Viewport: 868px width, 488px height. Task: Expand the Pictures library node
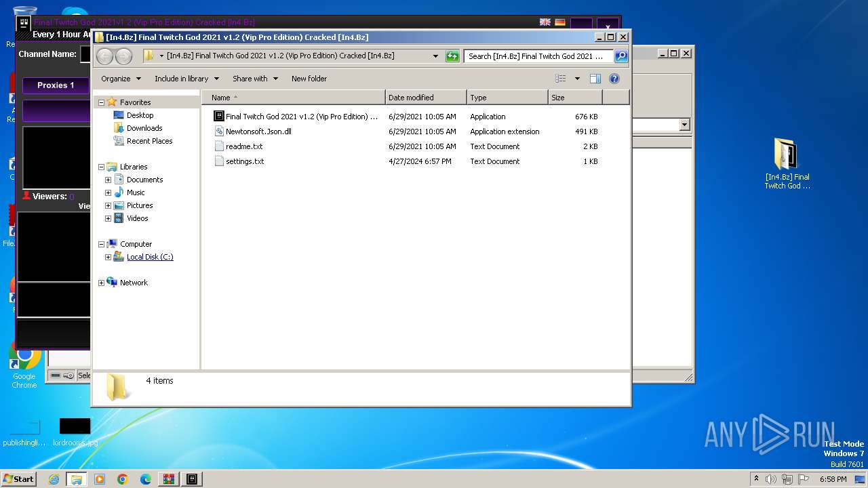[108, 205]
